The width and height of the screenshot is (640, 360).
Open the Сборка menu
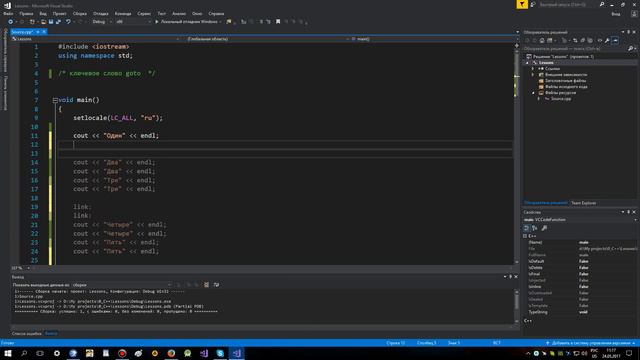pos(80,13)
